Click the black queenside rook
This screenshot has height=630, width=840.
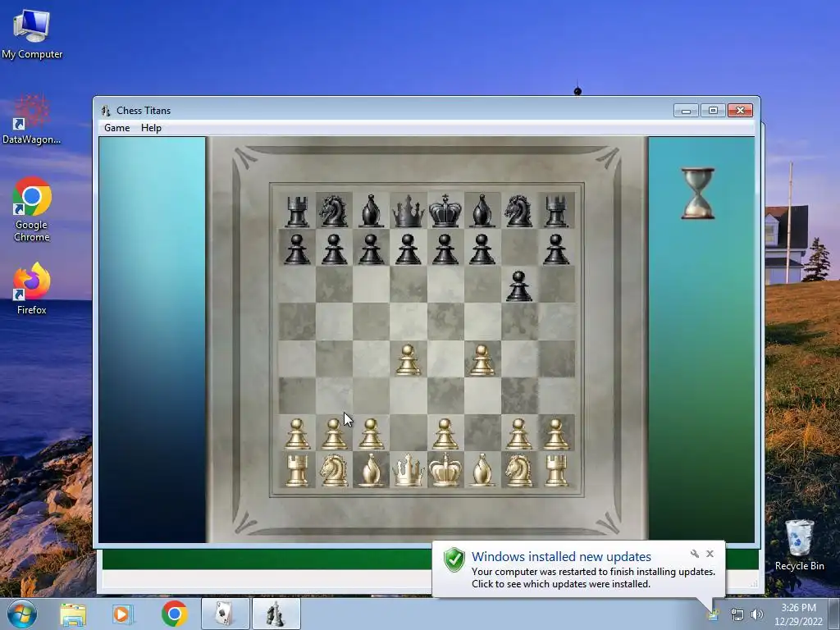pyautogui.click(x=297, y=211)
